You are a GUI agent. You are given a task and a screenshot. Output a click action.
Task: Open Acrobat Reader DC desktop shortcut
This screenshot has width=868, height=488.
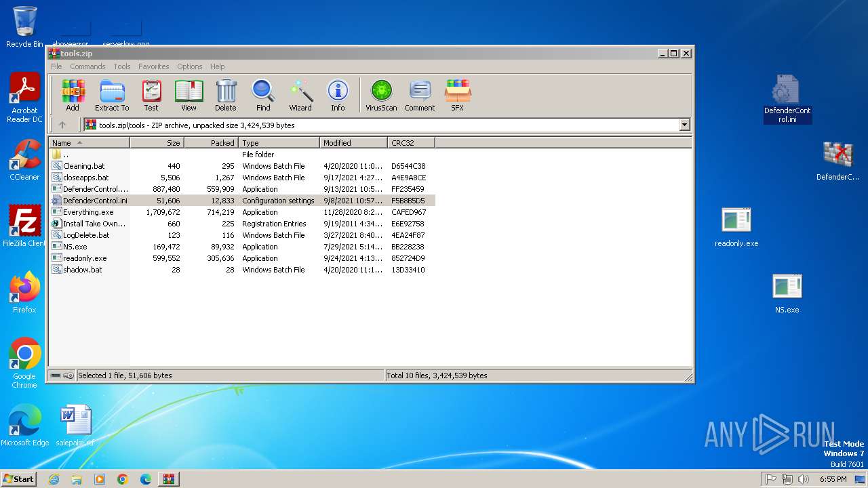[x=24, y=98]
